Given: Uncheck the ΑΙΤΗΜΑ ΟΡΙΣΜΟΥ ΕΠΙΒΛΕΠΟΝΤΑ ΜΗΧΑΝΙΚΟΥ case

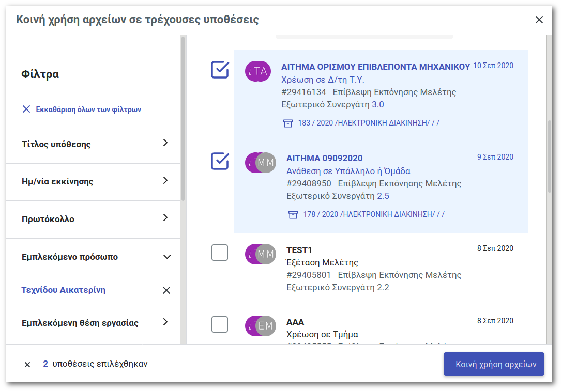Looking at the screenshot, I should pyautogui.click(x=220, y=69).
